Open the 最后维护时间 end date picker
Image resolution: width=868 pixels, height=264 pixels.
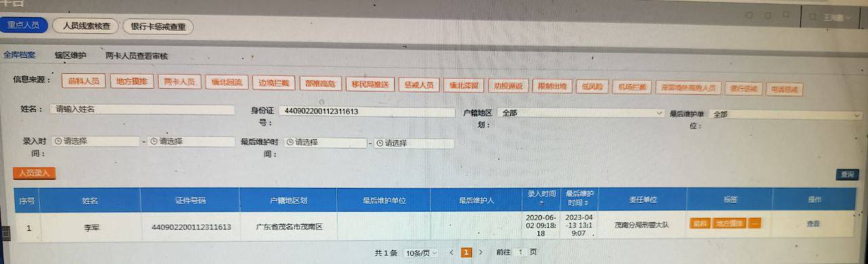point(414,143)
